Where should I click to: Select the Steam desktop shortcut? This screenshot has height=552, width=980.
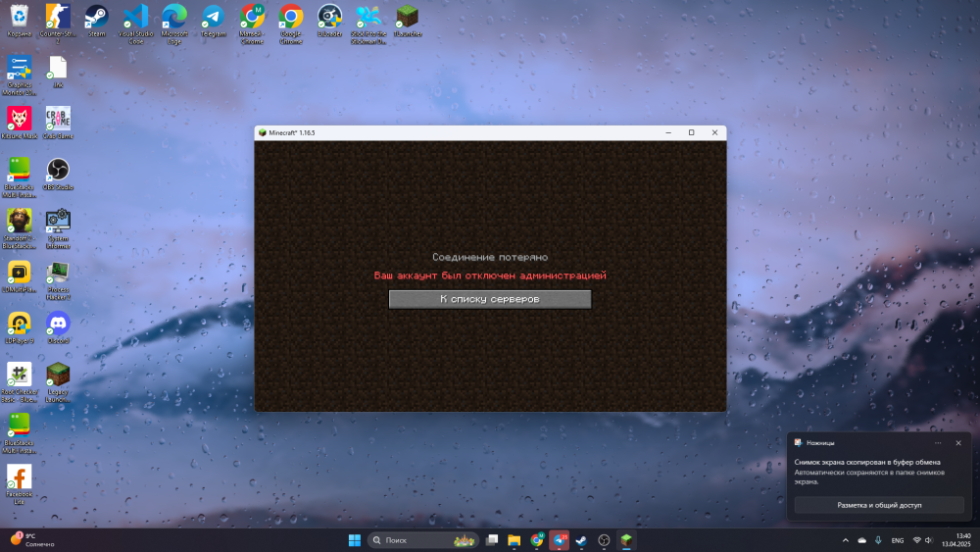97,21
